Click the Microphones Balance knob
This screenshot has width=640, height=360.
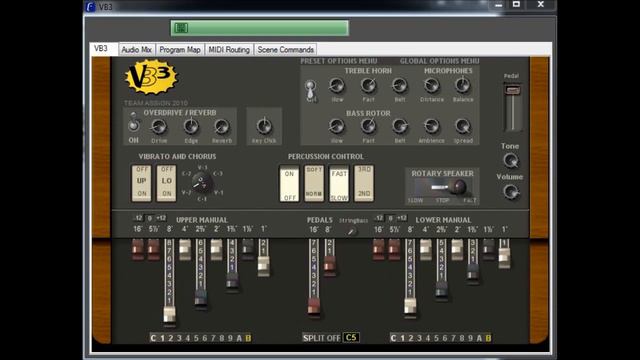[x=462, y=86]
